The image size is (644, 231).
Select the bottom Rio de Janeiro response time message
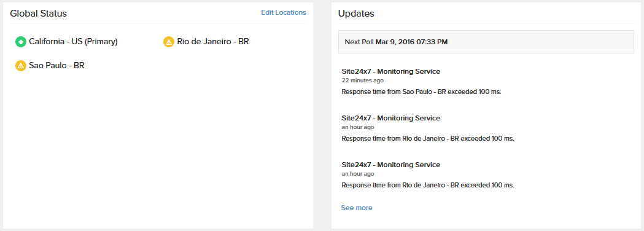[x=428, y=186]
